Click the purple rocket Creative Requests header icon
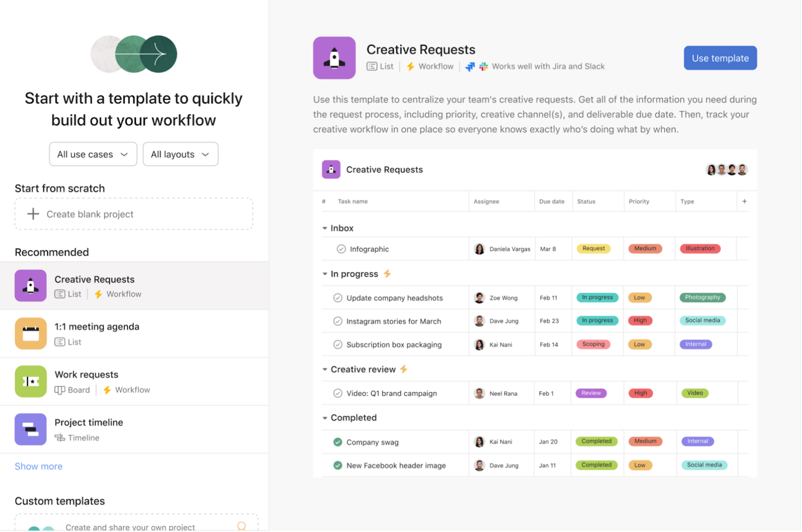 pyautogui.click(x=334, y=58)
